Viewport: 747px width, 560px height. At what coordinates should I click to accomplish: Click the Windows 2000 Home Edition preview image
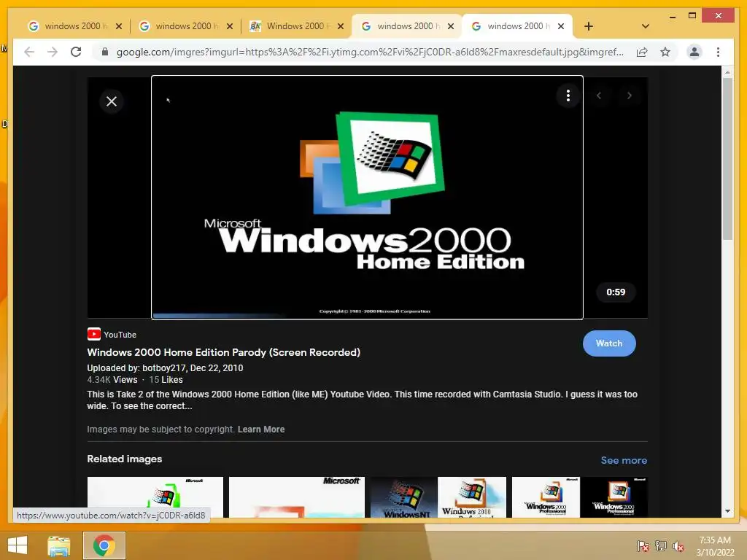pos(367,197)
